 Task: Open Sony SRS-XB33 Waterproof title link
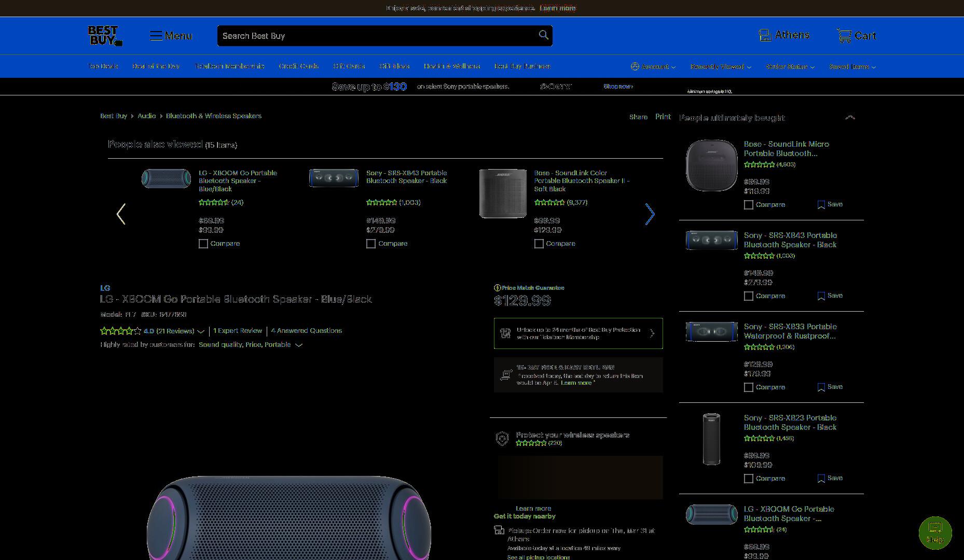790,331
